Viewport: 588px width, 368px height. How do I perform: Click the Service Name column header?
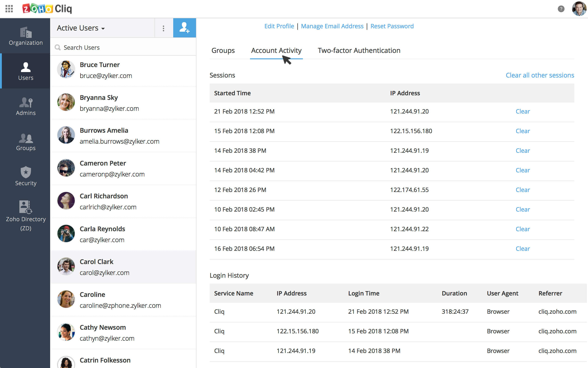point(234,293)
